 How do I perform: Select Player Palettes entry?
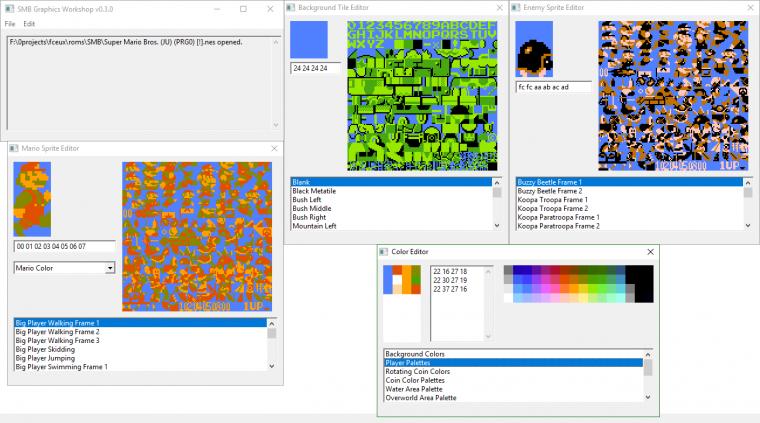tap(513, 362)
